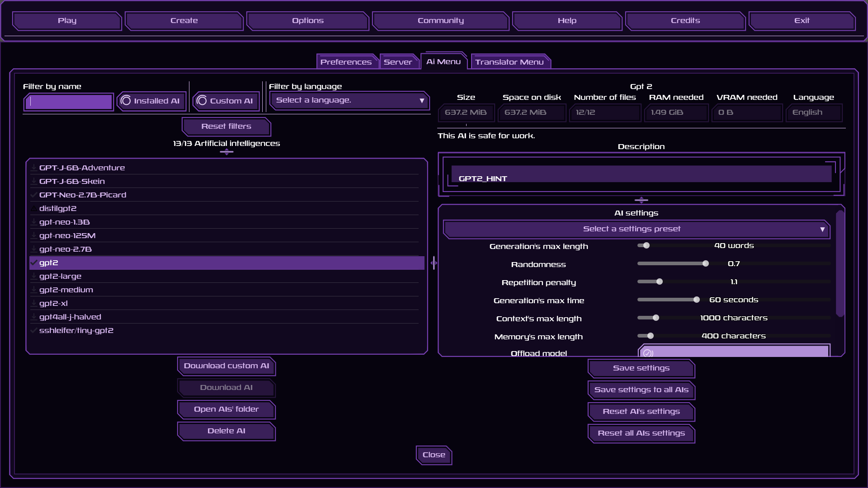The width and height of the screenshot is (868, 488).
Task: Click the split handle below the AI count
Action: 226,152
